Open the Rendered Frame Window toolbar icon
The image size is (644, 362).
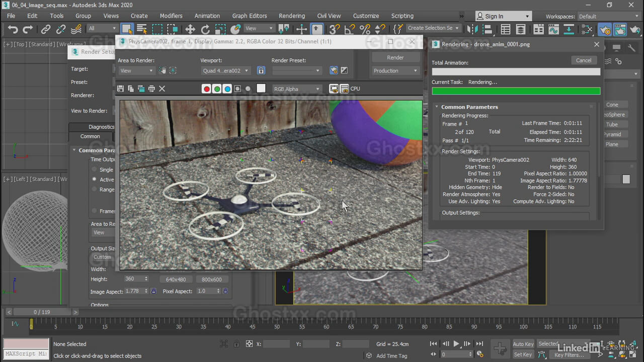[620, 29]
